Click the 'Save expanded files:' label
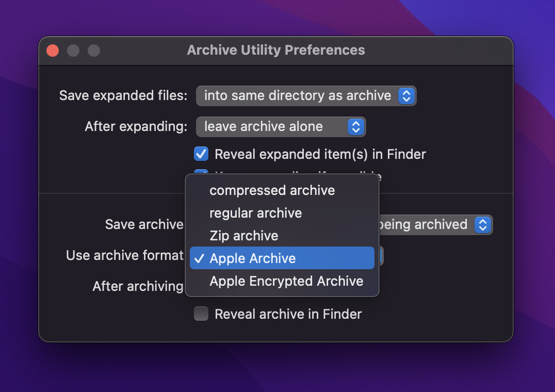 pyautogui.click(x=123, y=96)
